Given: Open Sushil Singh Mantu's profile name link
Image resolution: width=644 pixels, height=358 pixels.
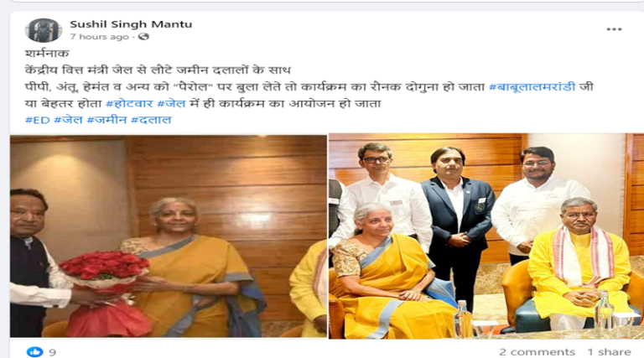Looking at the screenshot, I should pos(131,24).
